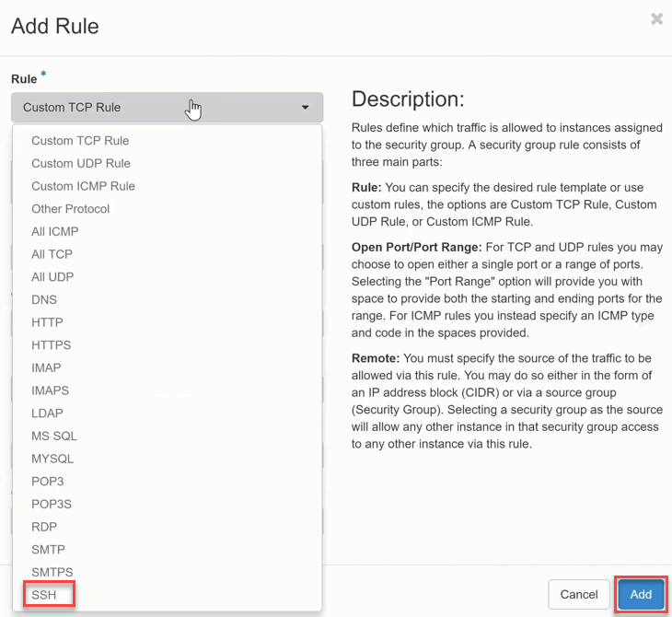Select MYSQL rule template
The image size is (672, 617).
(x=52, y=459)
